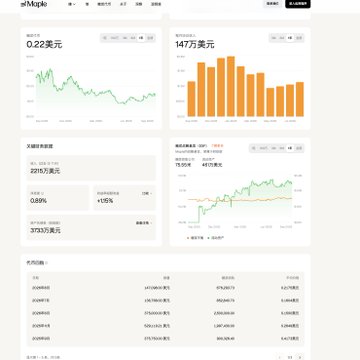Select the first range option in 147万美元 chart

click(274, 38)
